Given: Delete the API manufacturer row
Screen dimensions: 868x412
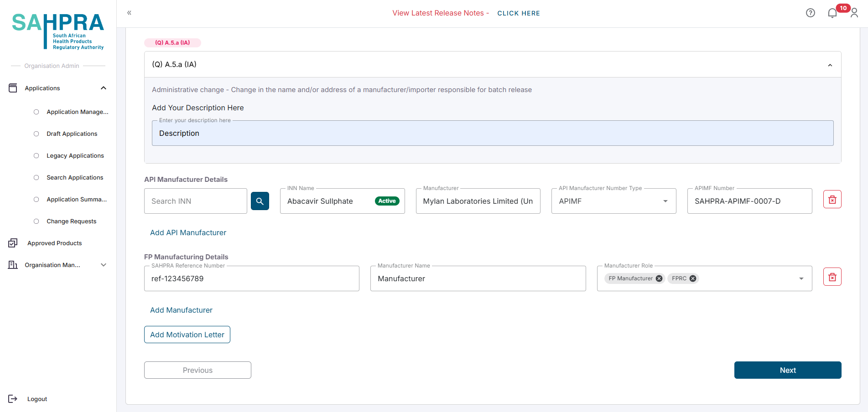Looking at the screenshot, I should [x=832, y=200].
